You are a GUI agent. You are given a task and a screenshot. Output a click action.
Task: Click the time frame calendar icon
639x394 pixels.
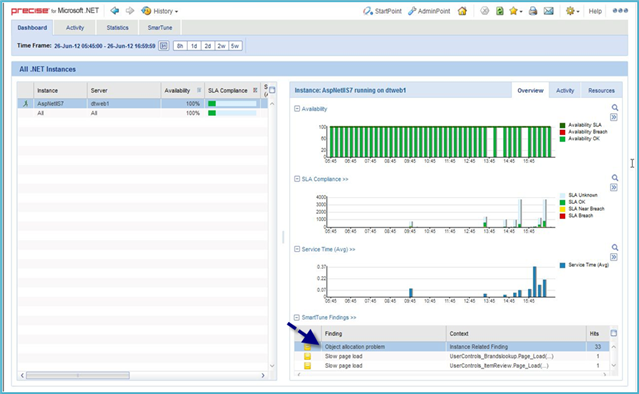click(164, 46)
